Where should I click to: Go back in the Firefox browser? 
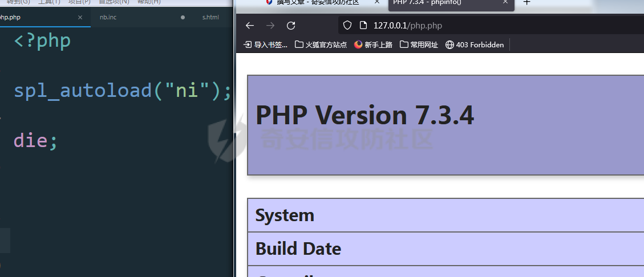click(x=250, y=26)
